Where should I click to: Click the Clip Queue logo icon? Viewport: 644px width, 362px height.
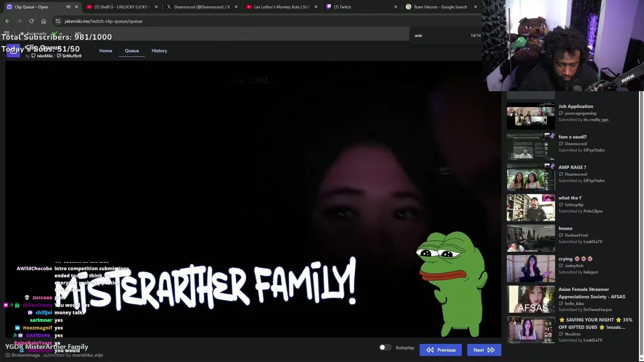[x=13, y=51]
